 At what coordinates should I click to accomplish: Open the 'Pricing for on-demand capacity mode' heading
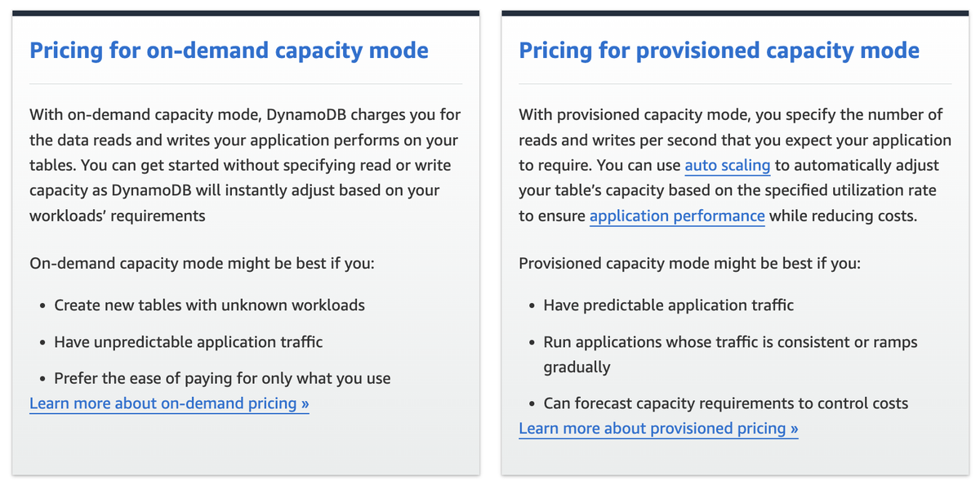[229, 51]
